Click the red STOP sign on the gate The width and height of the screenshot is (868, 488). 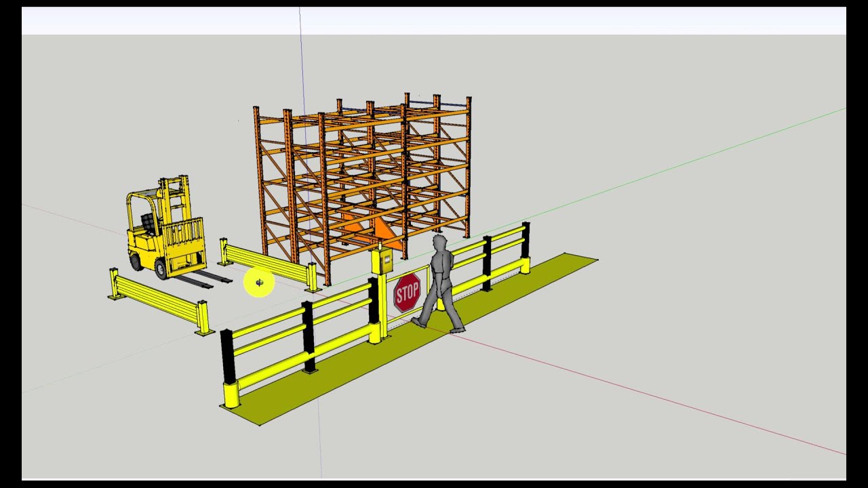pos(407,293)
